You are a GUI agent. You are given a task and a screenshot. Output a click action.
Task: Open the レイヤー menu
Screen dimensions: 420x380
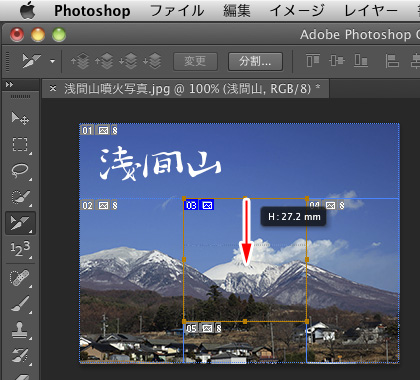371,10
